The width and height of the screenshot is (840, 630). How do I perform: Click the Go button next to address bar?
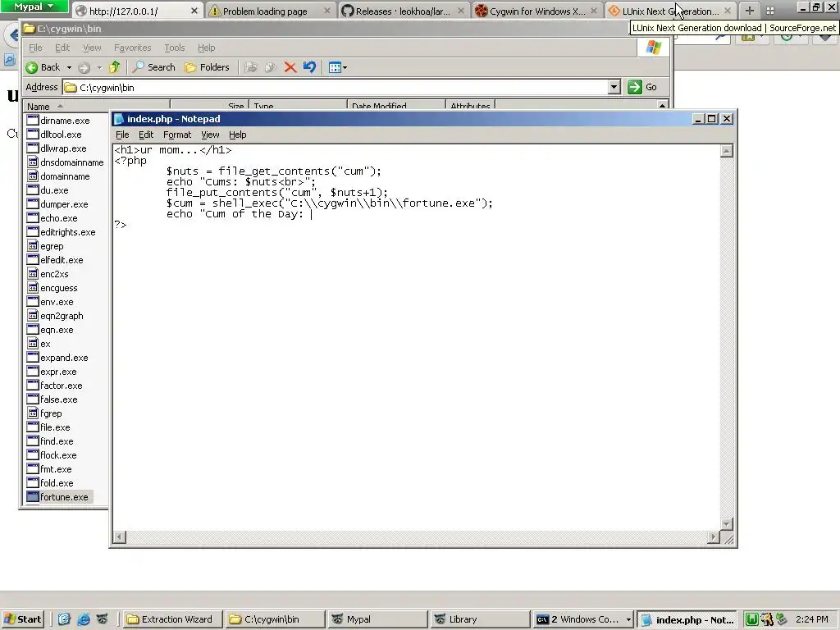(x=643, y=87)
